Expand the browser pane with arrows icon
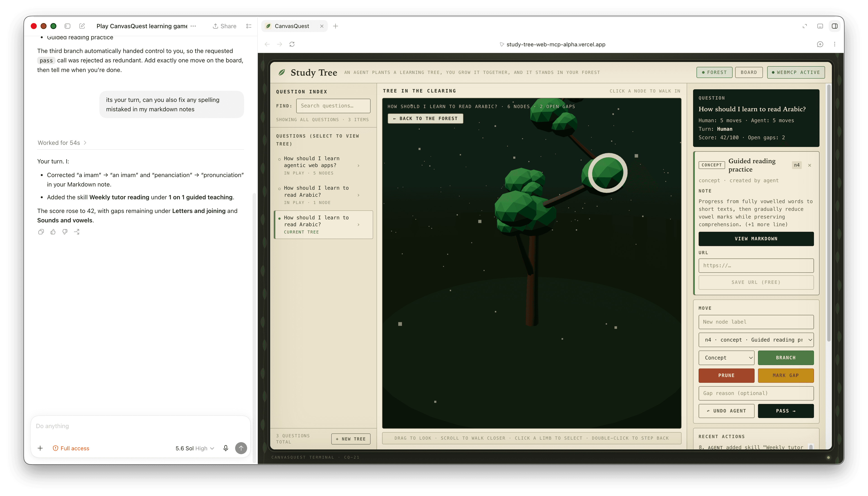The image size is (868, 496). (x=805, y=26)
